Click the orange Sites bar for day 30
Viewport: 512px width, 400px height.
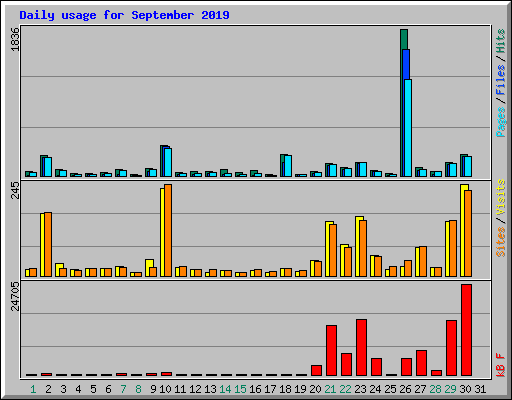(468, 233)
